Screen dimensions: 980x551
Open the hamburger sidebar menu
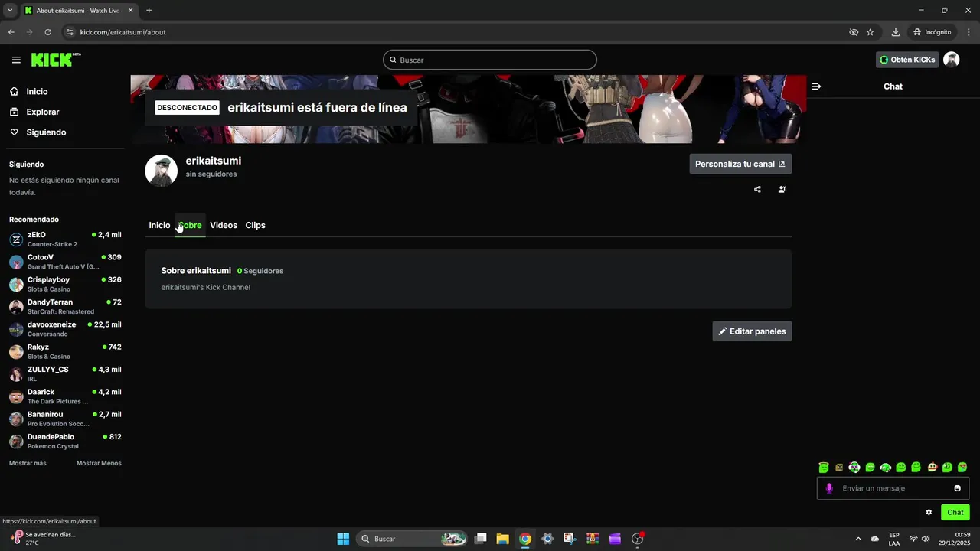click(x=16, y=60)
